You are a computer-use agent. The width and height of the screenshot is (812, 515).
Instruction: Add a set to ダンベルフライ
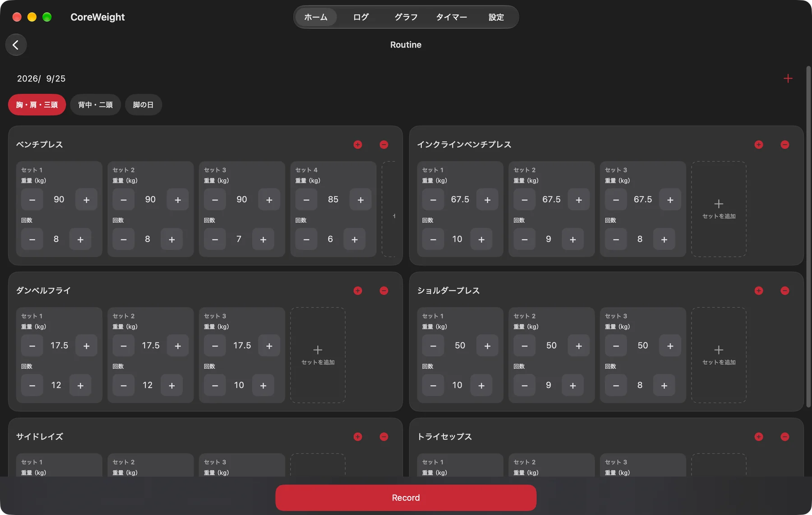318,355
